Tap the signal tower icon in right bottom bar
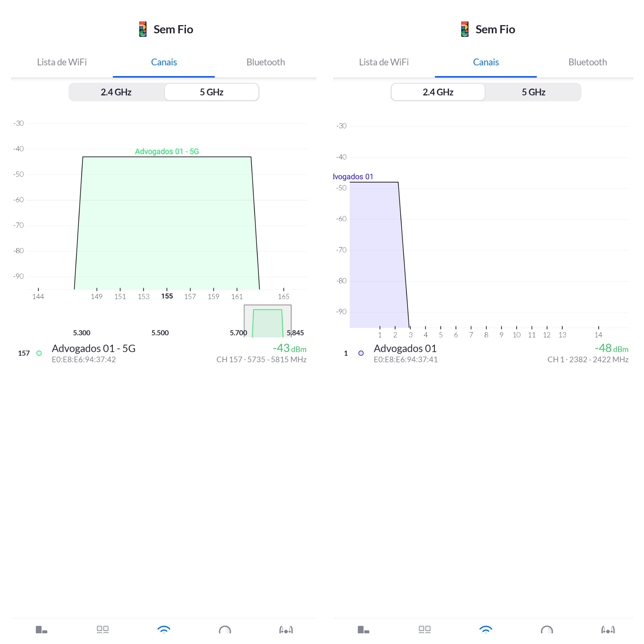The image size is (644, 644). (x=608, y=630)
